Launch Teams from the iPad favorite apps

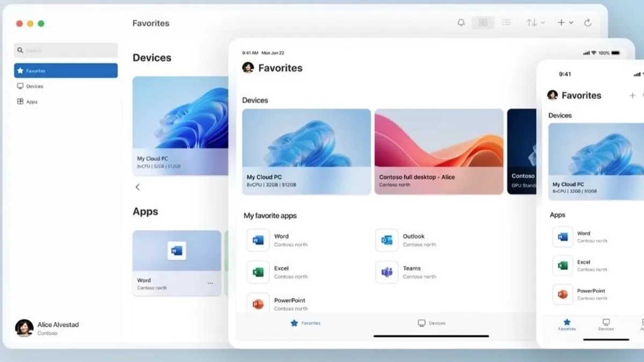click(387, 272)
